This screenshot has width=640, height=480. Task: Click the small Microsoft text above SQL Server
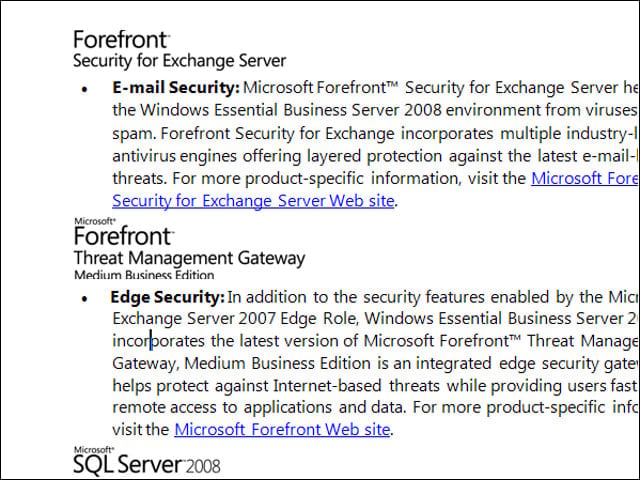94,449
